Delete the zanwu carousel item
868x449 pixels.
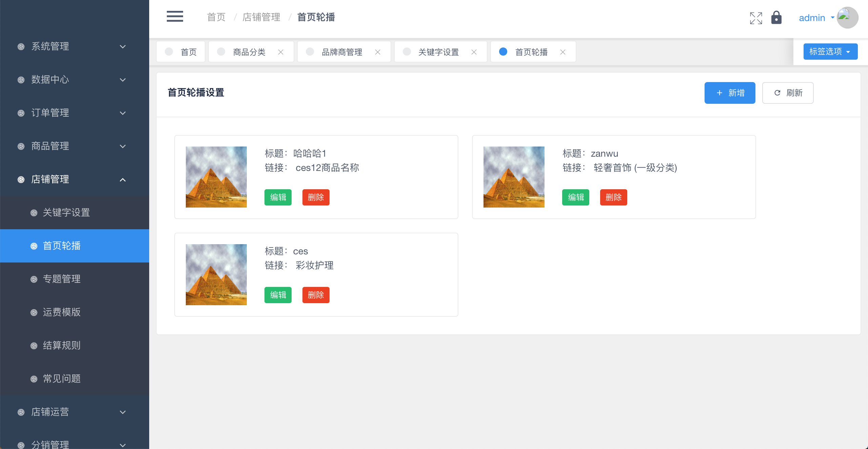click(x=613, y=197)
